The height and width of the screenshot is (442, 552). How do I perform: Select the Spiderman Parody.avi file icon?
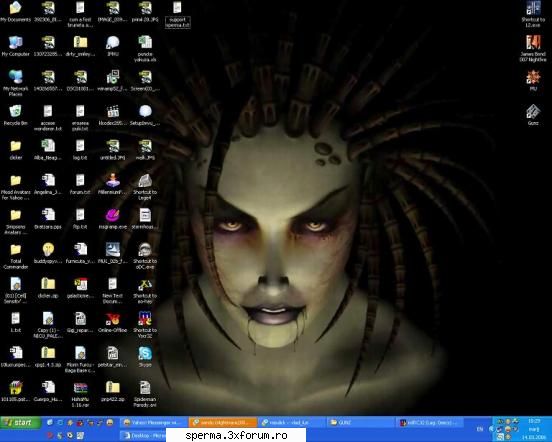(x=145, y=394)
